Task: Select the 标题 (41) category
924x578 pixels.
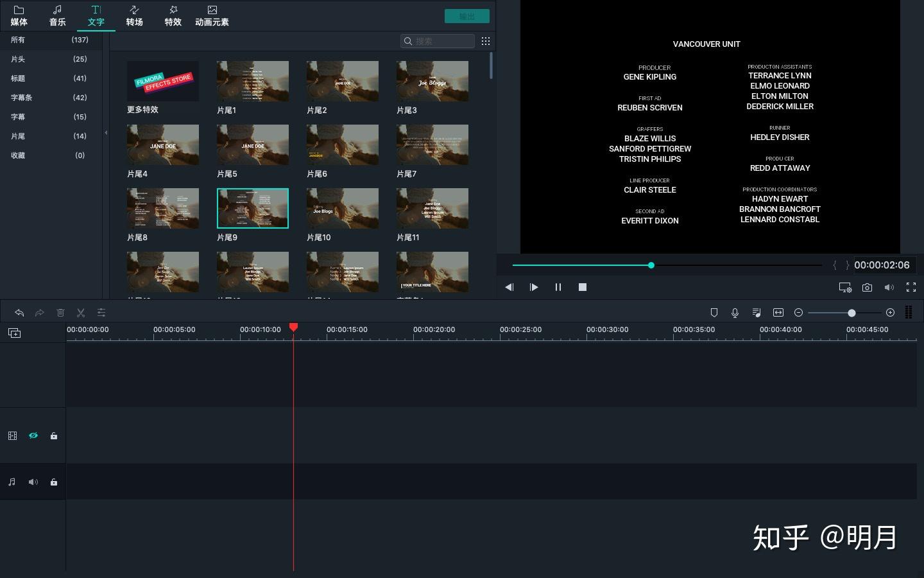Action: tap(51, 78)
